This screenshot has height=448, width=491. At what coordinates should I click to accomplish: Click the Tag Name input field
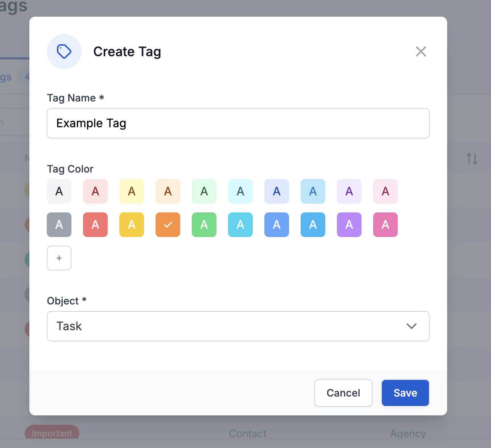click(x=238, y=123)
